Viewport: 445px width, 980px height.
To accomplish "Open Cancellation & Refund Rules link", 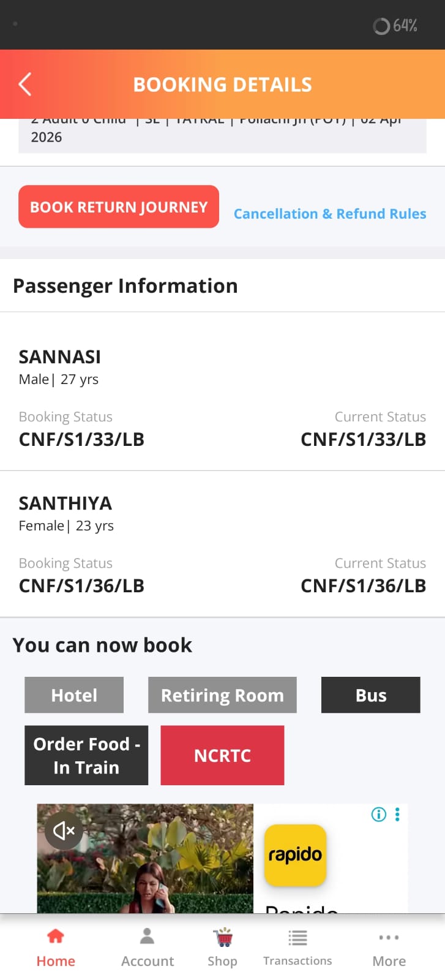I will point(330,214).
